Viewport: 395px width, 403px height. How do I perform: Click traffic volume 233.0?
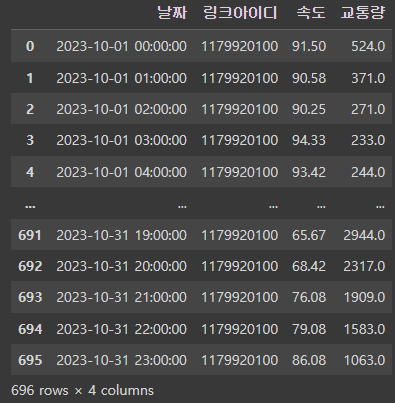pyautogui.click(x=368, y=140)
